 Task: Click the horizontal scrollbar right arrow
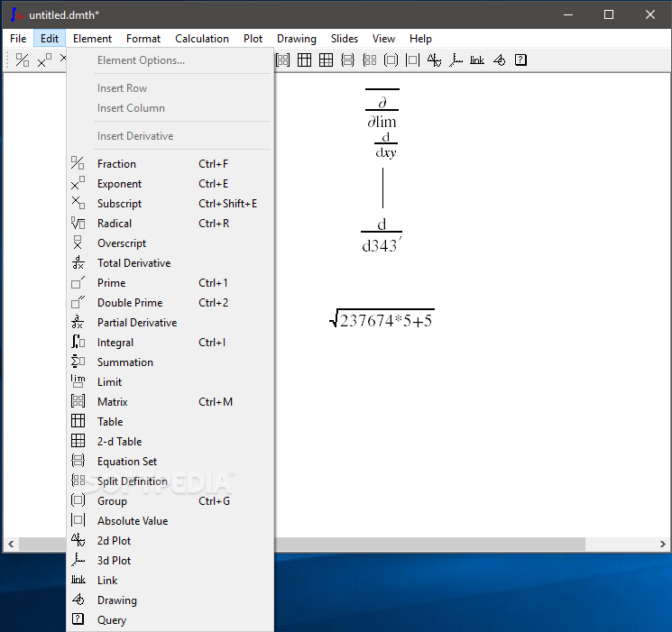click(x=663, y=544)
